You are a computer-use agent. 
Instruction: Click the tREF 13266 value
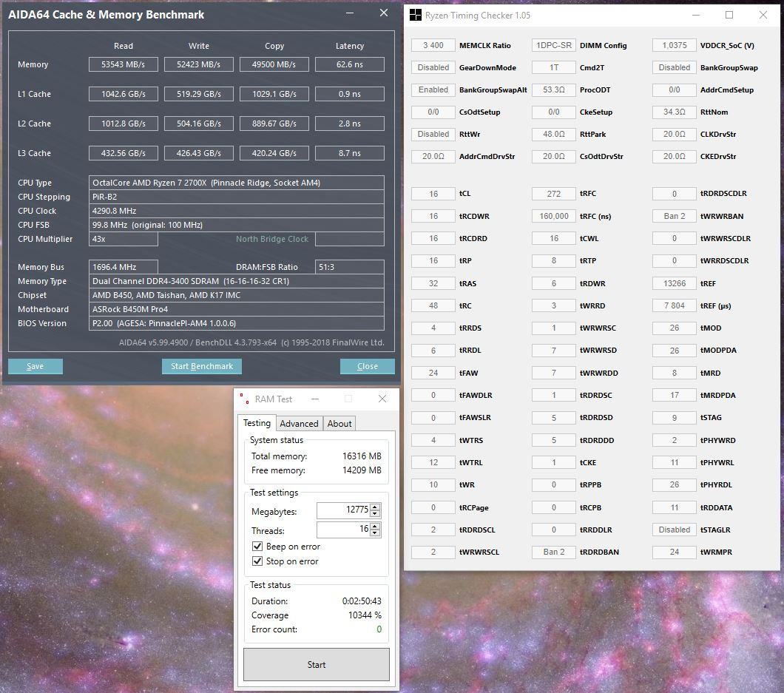(x=674, y=283)
